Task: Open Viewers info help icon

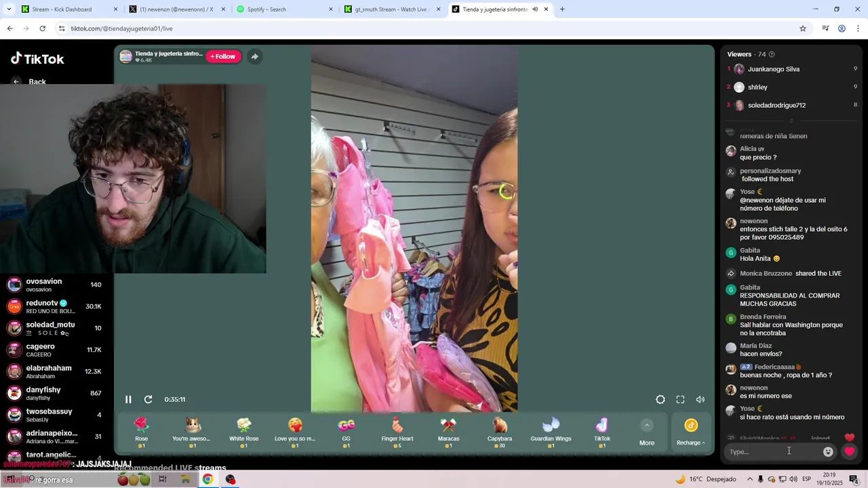Action: (772, 54)
